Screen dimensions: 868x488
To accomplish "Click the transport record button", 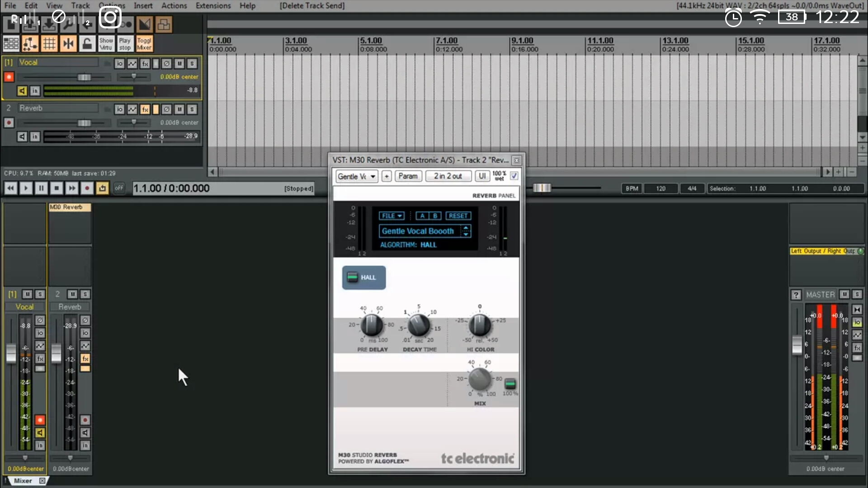I will pyautogui.click(x=87, y=188).
